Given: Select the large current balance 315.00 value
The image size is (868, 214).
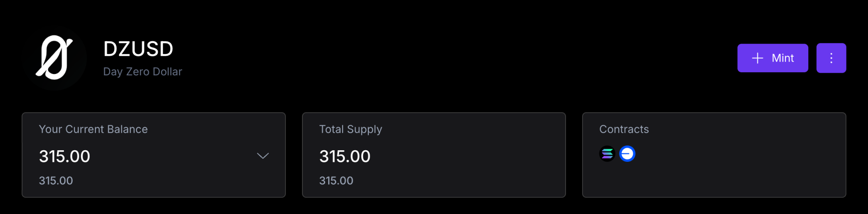Looking at the screenshot, I should [65, 156].
